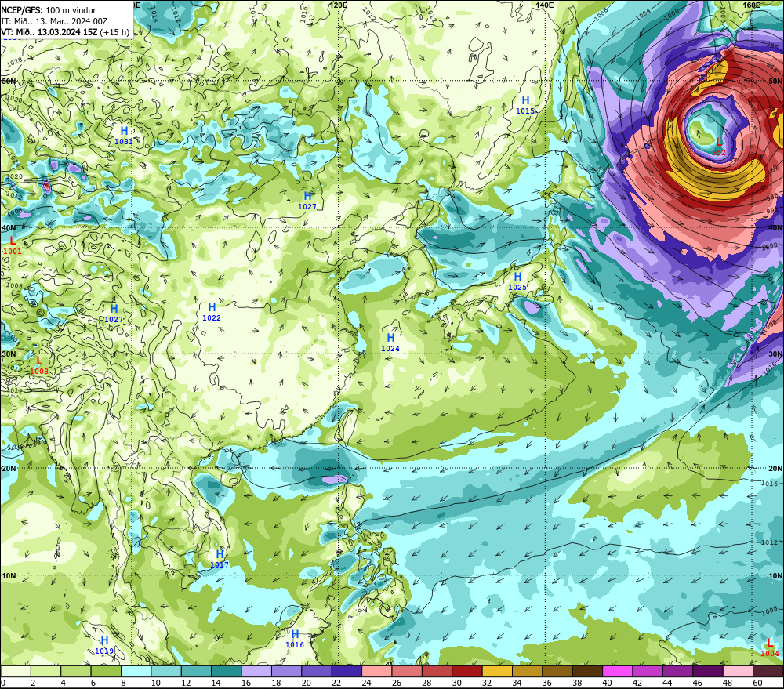Click the maroon legend swatch after 60
This screenshot has height=689, width=784.
(x=768, y=671)
